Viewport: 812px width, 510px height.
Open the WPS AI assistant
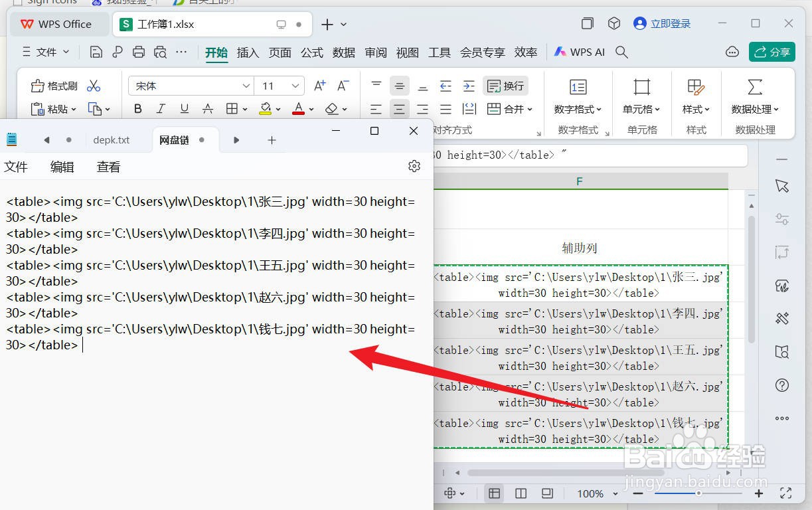click(x=580, y=52)
